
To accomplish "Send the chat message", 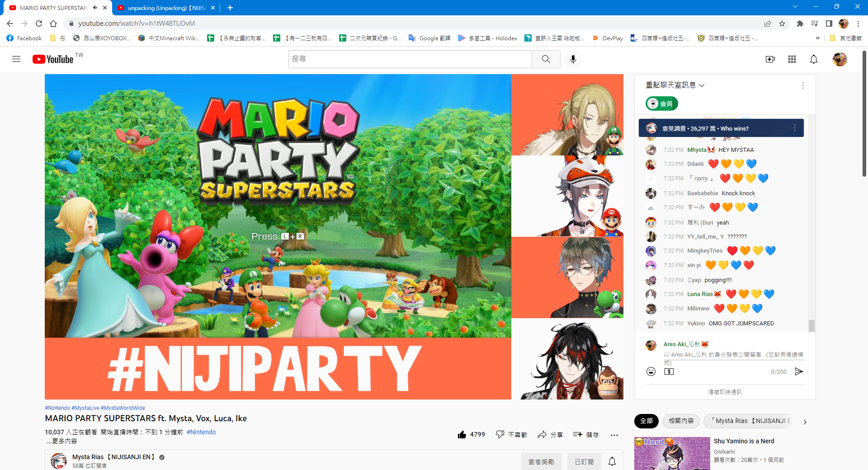I will coord(799,371).
